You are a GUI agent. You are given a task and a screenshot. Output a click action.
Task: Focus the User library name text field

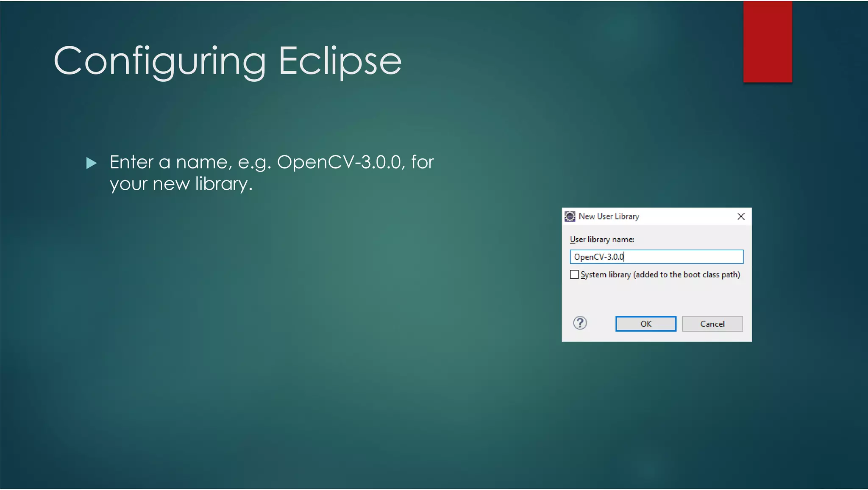(678, 257)
